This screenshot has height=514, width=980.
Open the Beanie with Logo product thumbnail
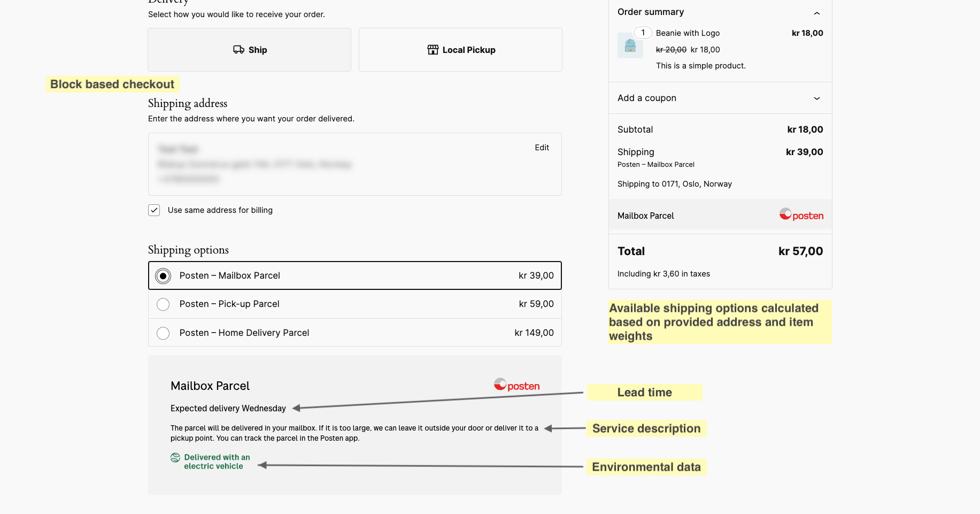click(x=630, y=45)
